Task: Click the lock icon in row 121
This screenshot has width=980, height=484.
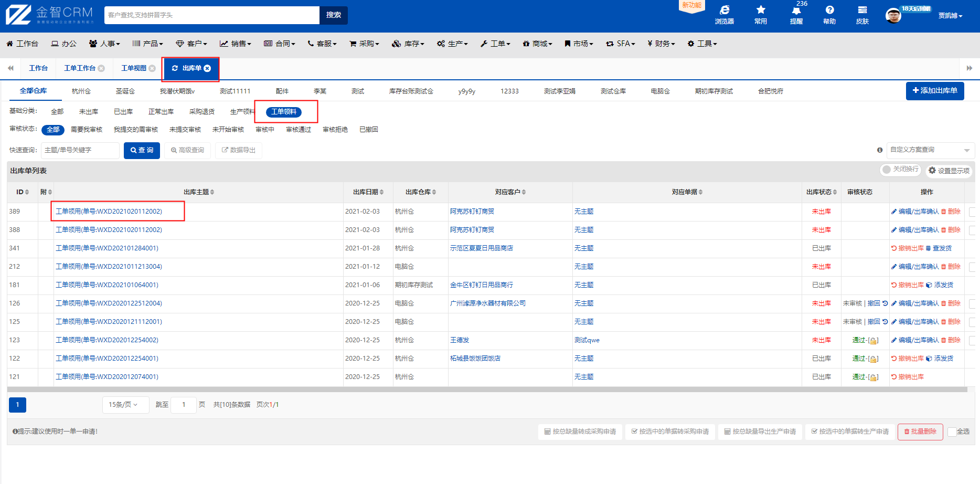Action: [x=873, y=377]
